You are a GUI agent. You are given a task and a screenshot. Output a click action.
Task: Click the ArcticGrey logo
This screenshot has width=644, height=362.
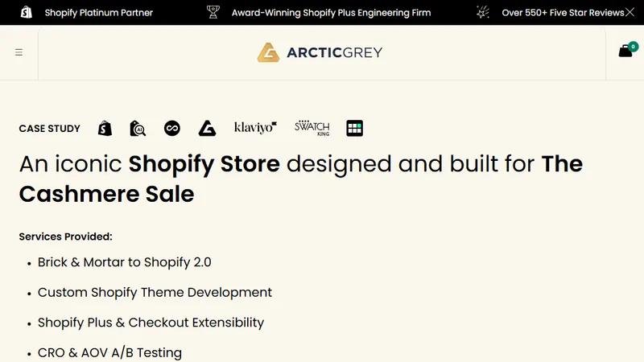(320, 52)
